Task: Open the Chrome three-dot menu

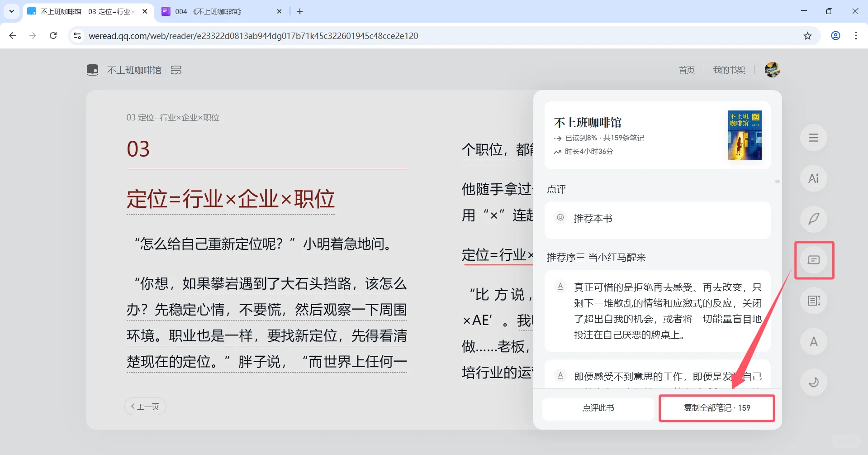Action: point(856,36)
